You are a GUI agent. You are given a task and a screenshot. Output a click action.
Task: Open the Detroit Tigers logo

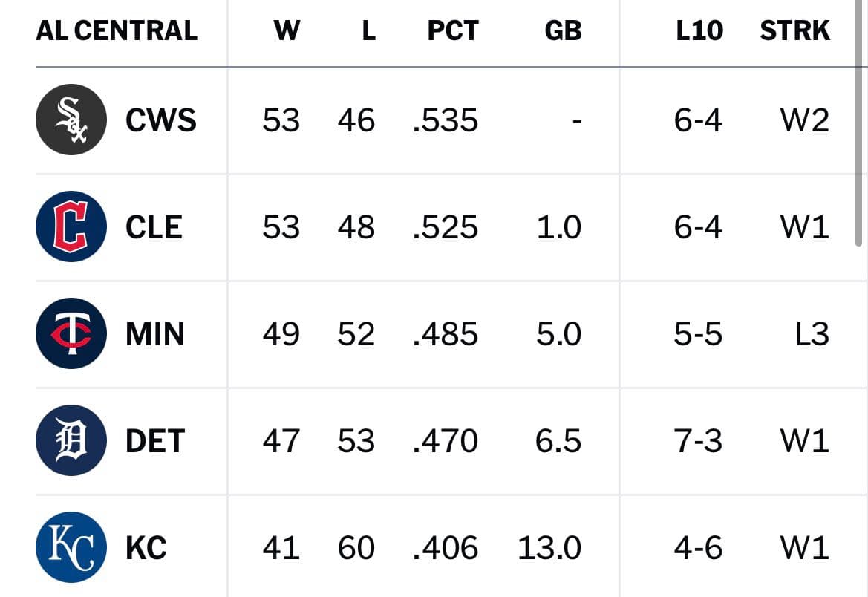(x=71, y=440)
